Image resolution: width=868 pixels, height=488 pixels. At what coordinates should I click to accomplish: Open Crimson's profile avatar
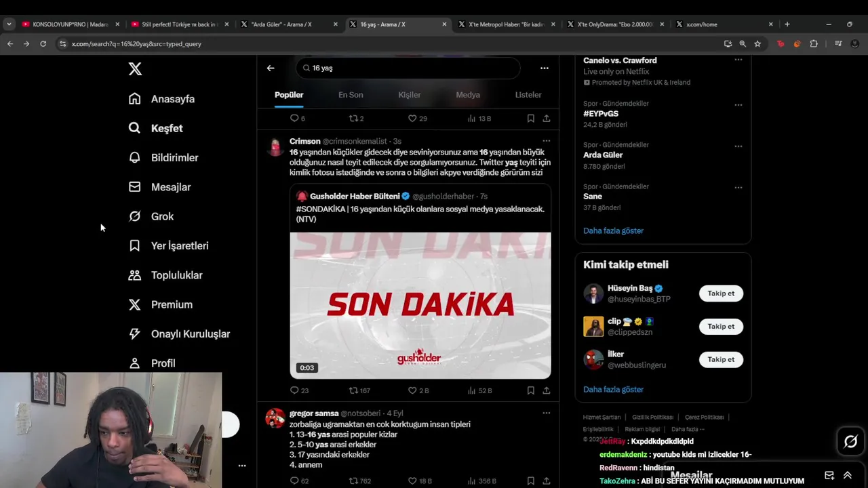click(x=275, y=147)
